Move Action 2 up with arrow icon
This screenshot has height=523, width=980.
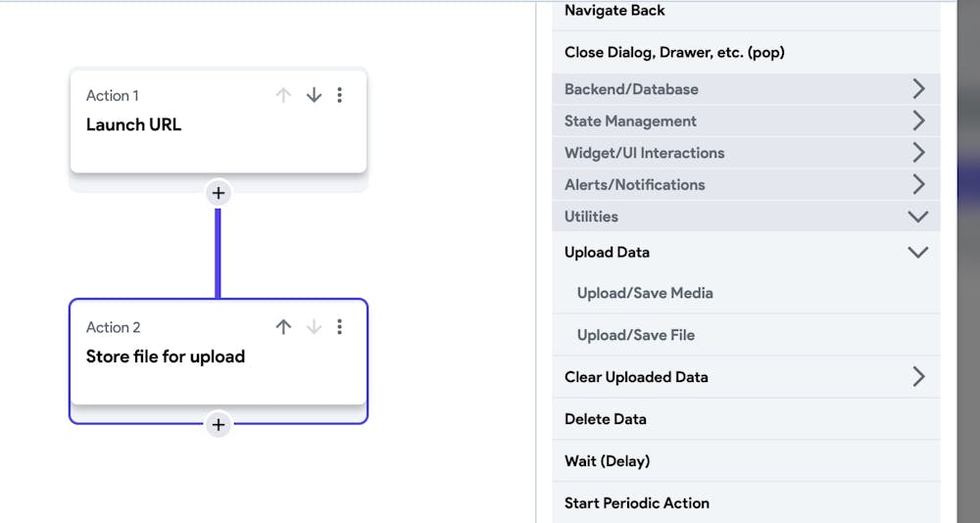pos(283,327)
